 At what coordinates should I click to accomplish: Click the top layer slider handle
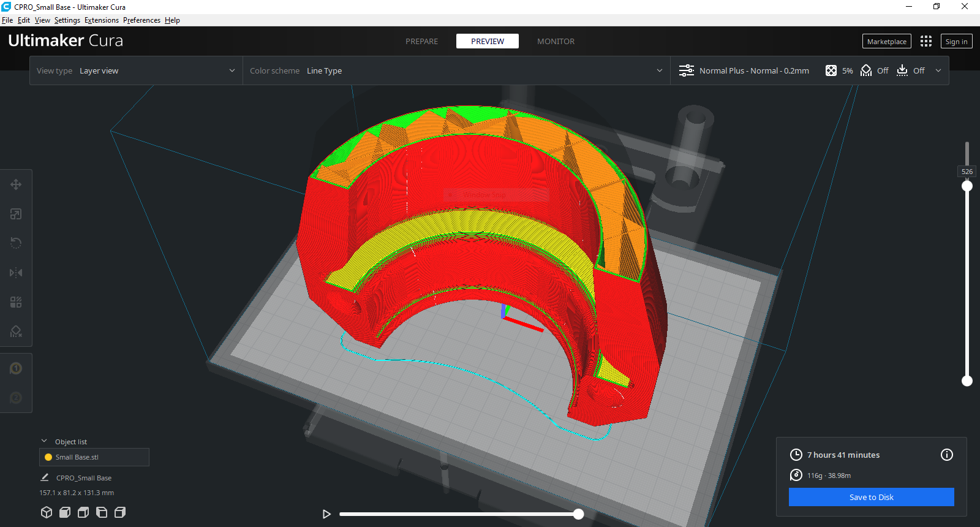click(967, 186)
